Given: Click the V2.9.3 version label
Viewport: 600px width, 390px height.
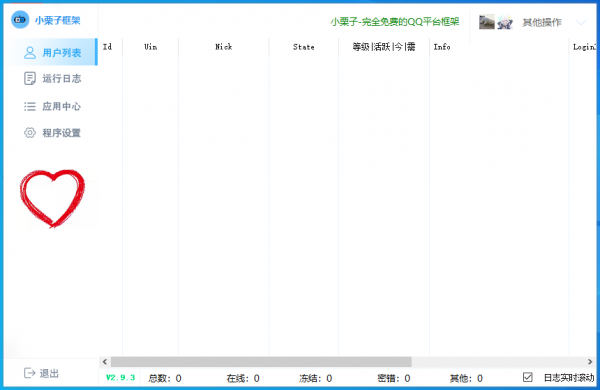Looking at the screenshot, I should coord(120,378).
